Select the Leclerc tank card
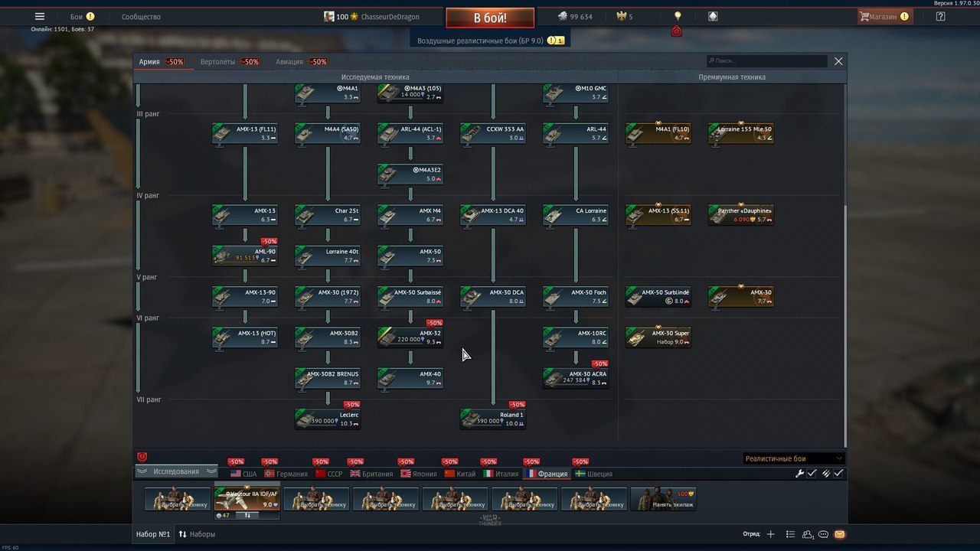980x551 pixels. (x=328, y=419)
